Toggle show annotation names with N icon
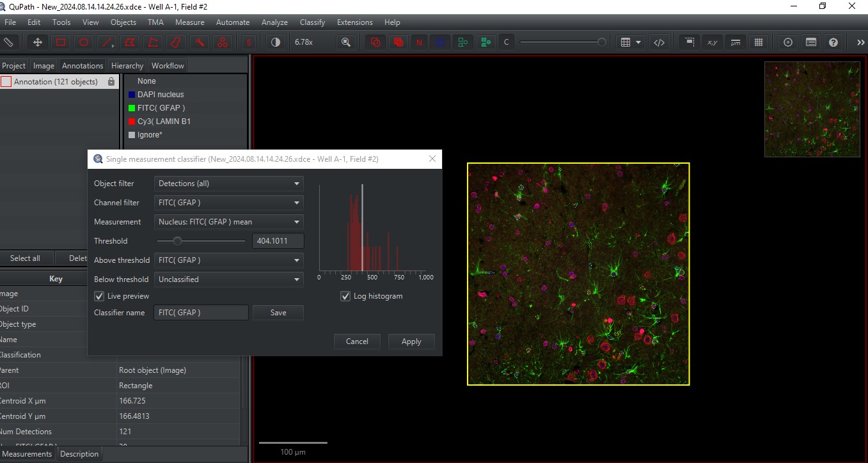 point(420,42)
